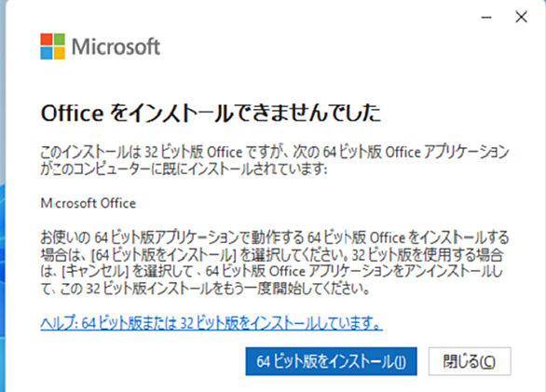
Task: Click the green square of Microsoft logo
Action: 60,39
